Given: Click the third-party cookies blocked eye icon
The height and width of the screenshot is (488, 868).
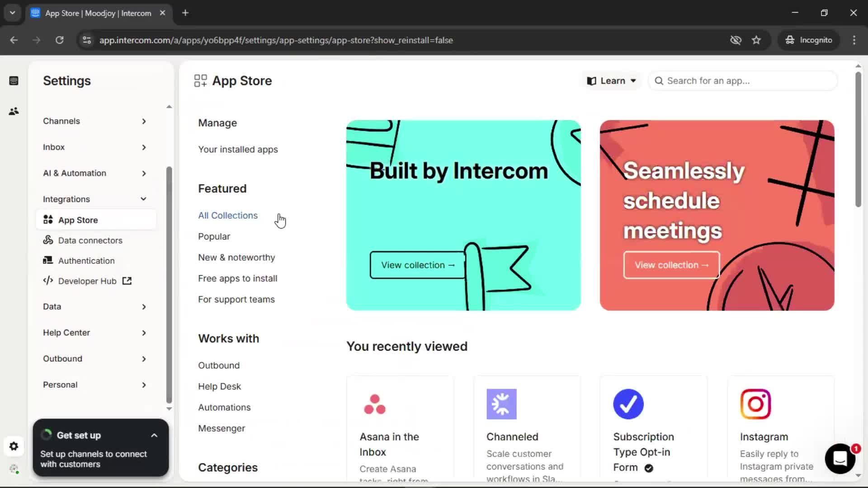Looking at the screenshot, I should (x=736, y=40).
